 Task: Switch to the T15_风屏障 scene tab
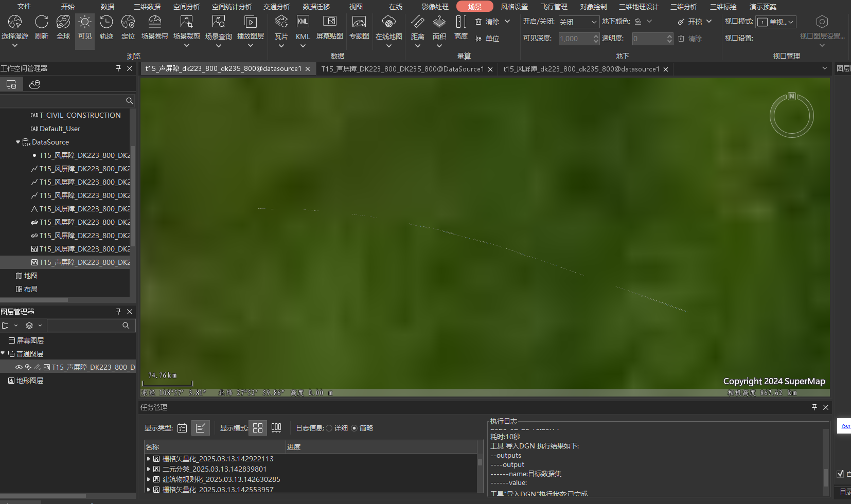581,69
